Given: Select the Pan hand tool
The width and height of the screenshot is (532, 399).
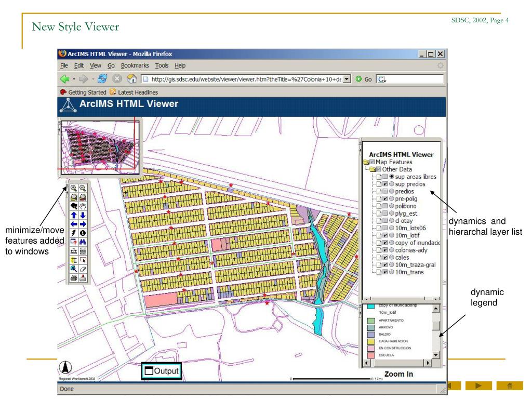Looking at the screenshot, I should coord(83,206).
